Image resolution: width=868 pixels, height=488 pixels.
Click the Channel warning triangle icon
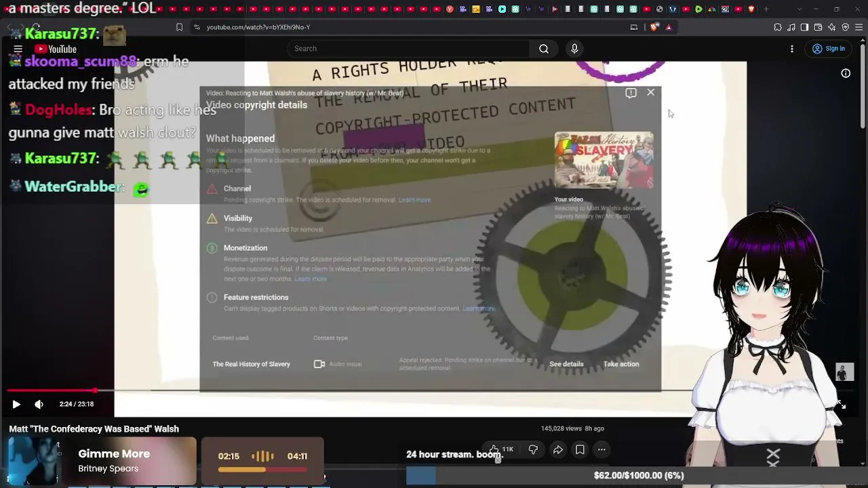212,189
